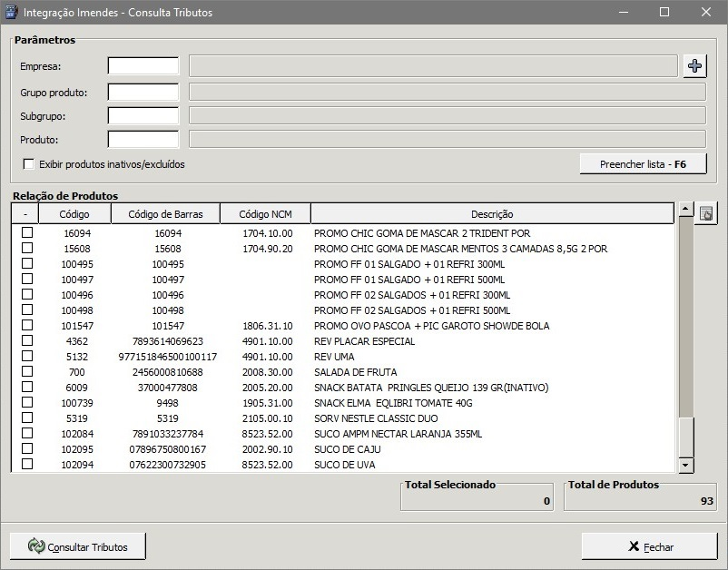Click the Código NCM column header
This screenshot has width=728, height=570.
pos(265,214)
